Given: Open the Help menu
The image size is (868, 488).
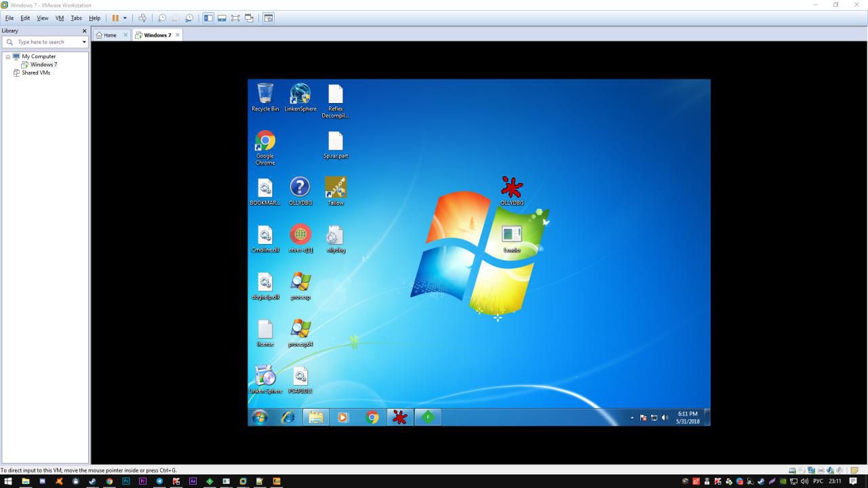Looking at the screenshot, I should (x=94, y=18).
